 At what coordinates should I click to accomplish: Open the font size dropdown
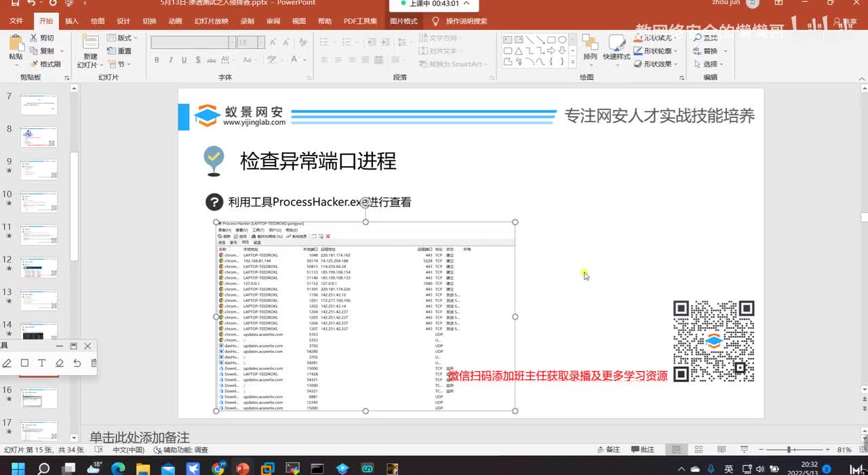[x=262, y=42]
